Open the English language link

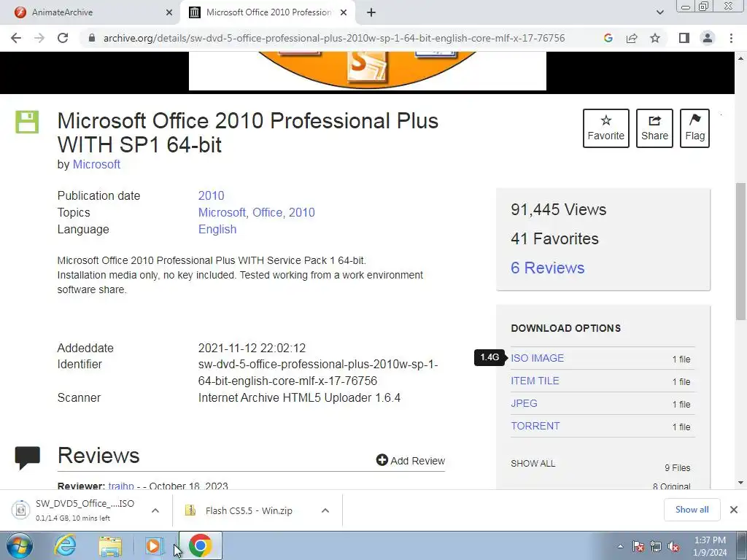(217, 229)
